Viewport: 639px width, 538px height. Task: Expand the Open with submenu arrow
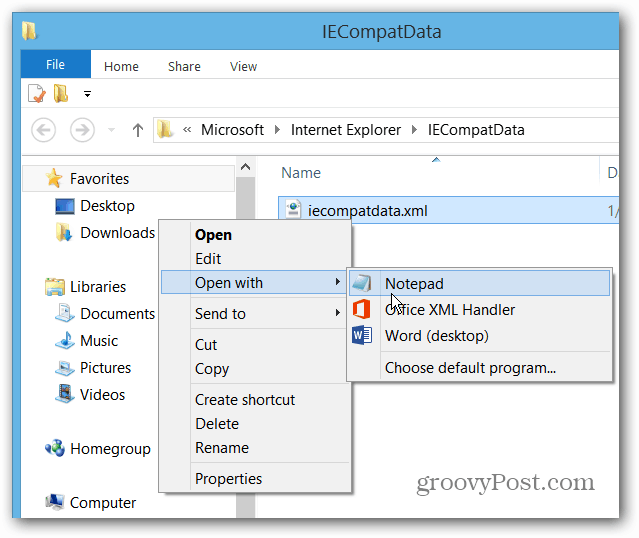click(337, 281)
